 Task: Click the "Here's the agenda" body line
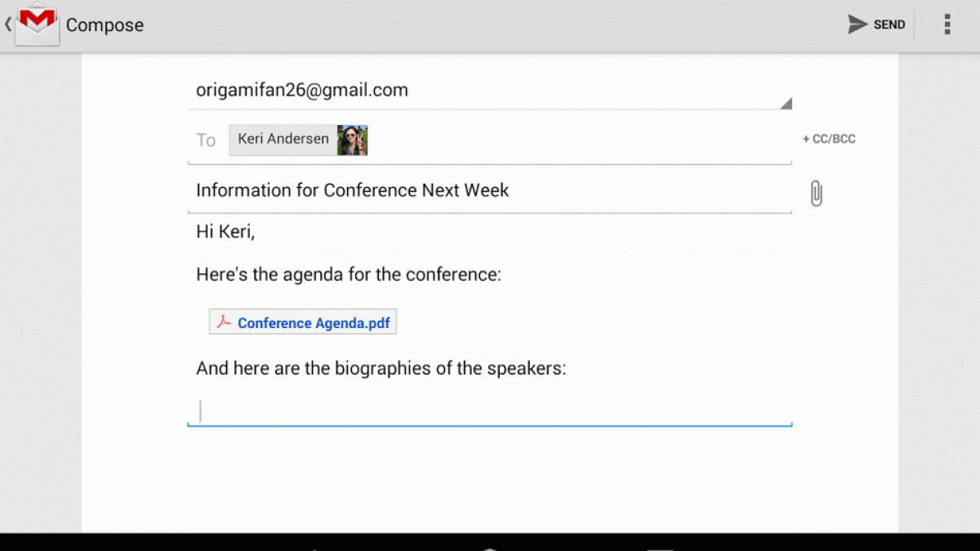349,274
